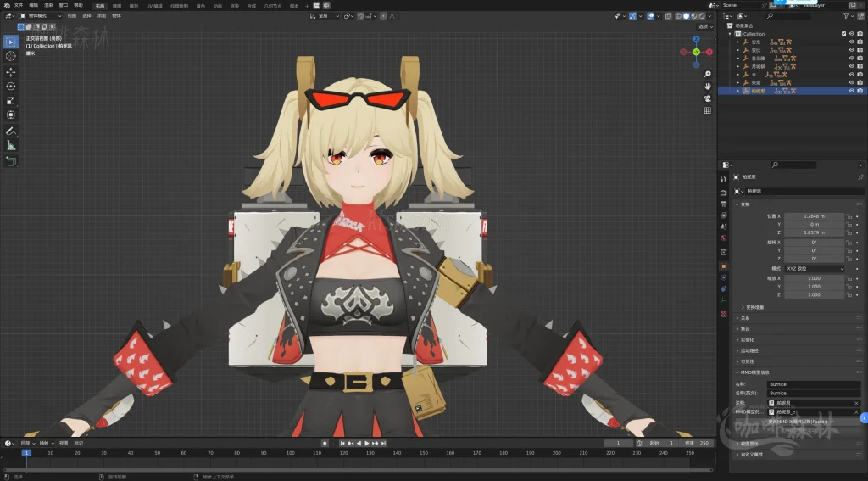Hide the 朱鸢 object with its eye icon
This screenshot has height=481, width=868.
[851, 82]
